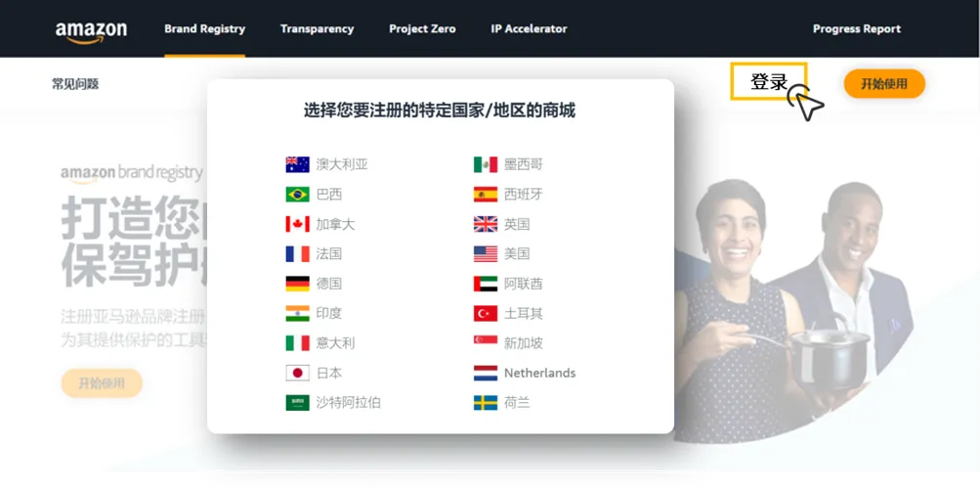This screenshot has height=489, width=980.
Task: Click the orange 开始使用 header button
Action: pos(883,84)
